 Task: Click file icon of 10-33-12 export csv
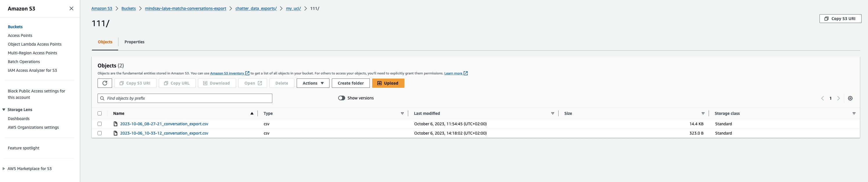(x=116, y=133)
